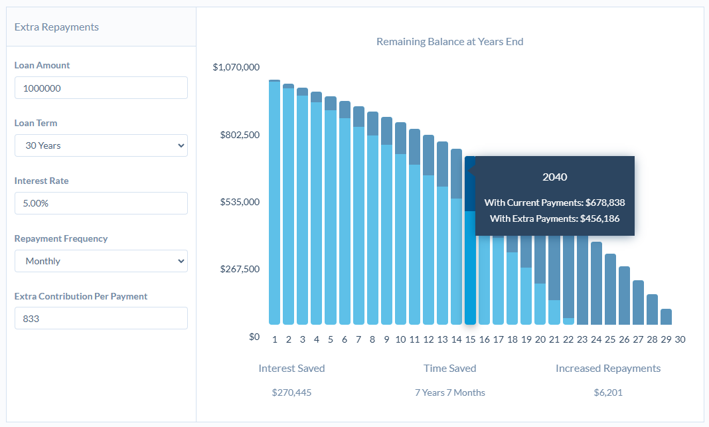Click the year 25 balance bar
The image size is (709, 427).
(x=610, y=290)
